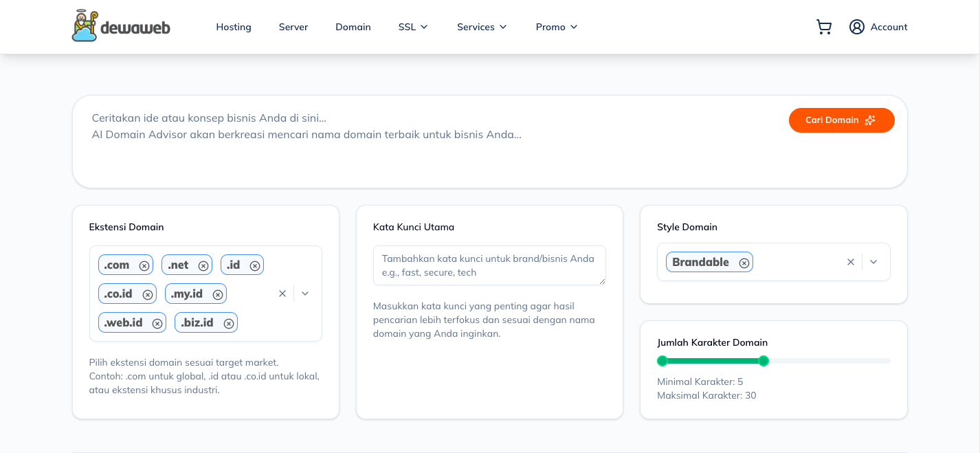Click the 'Maksimal Karakter: 30' text
This screenshot has width=980, height=453.
pos(706,395)
